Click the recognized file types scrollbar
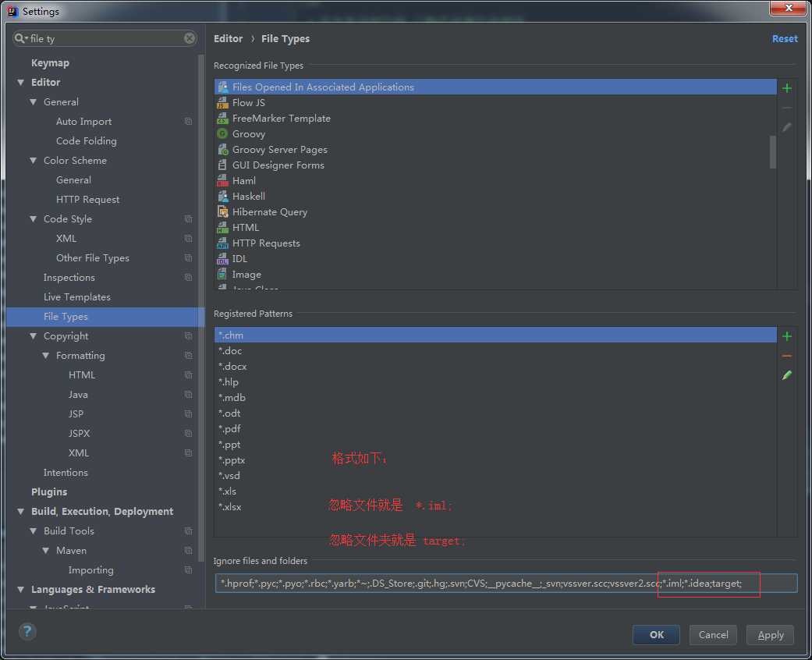Screen dimensions: 812x660 click(x=773, y=152)
